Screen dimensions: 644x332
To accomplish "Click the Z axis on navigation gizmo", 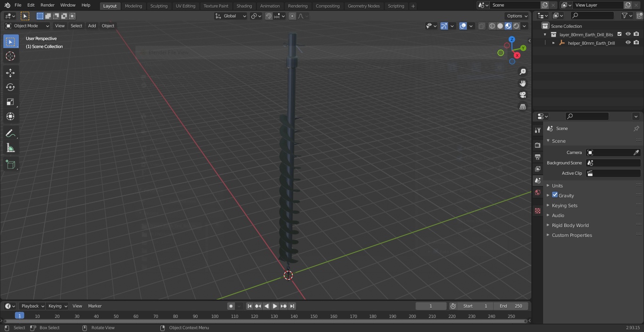I will click(x=512, y=40).
